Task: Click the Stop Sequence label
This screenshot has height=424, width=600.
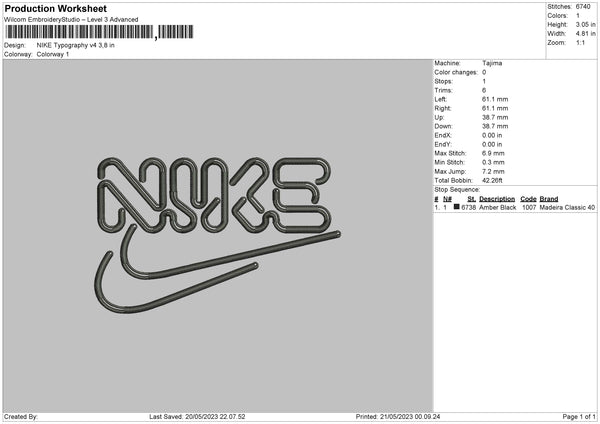Action: point(457,190)
